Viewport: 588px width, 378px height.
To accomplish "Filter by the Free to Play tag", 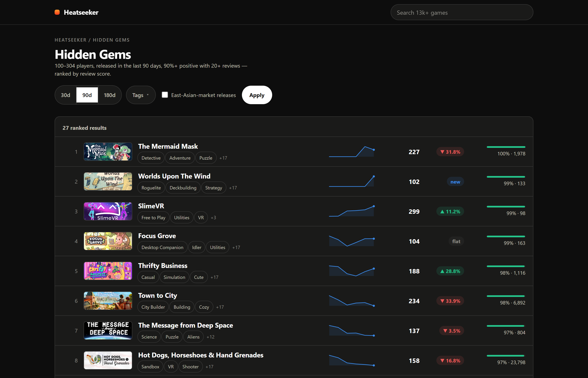I will [153, 218].
